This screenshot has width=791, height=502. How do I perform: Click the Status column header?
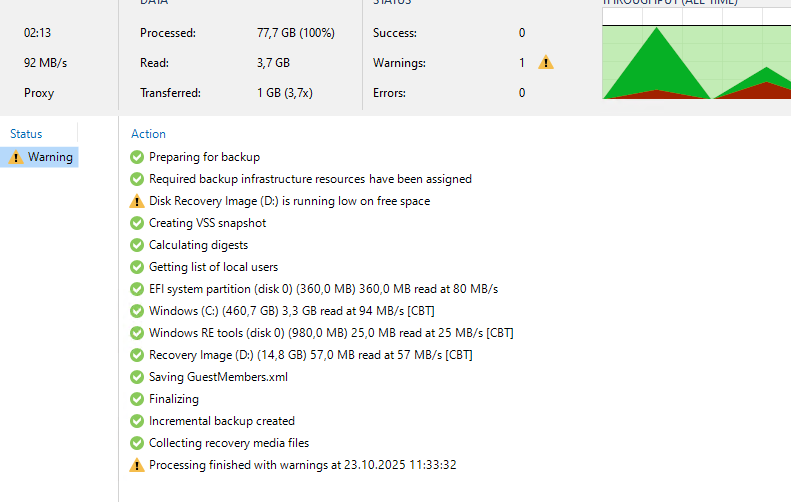[x=26, y=134]
